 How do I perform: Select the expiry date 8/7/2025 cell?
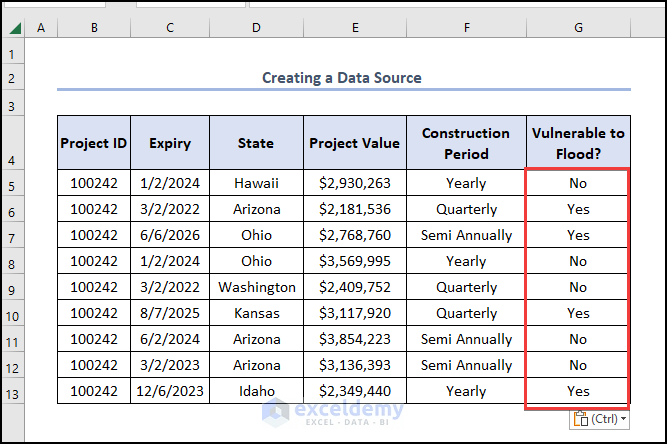click(x=169, y=313)
